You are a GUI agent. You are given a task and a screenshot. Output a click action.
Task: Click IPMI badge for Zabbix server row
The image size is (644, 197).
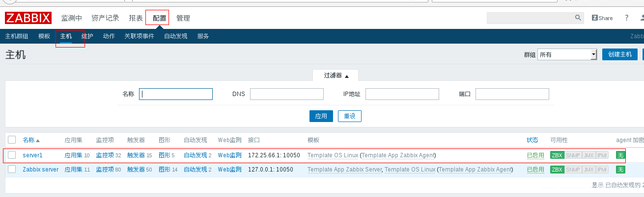pos(602,170)
